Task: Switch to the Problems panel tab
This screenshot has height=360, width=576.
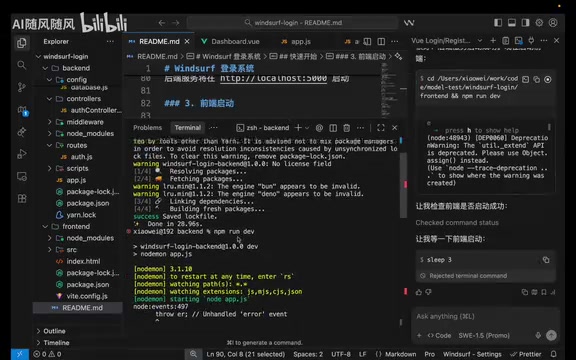Action: [x=147, y=128]
